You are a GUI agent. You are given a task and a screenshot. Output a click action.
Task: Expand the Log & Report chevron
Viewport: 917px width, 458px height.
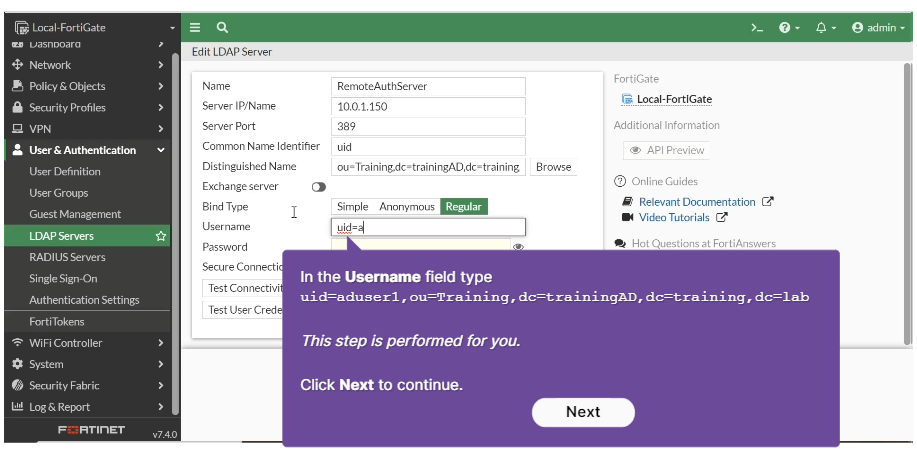[161, 407]
